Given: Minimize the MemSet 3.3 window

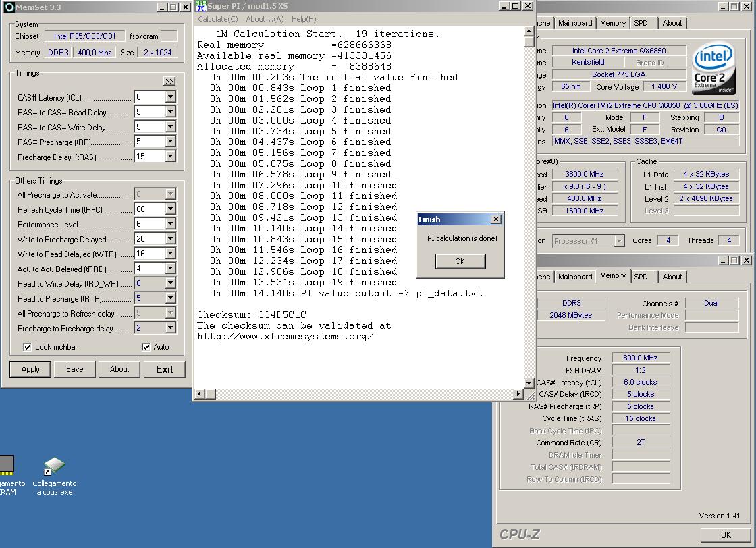Looking at the screenshot, I should click(x=162, y=7).
